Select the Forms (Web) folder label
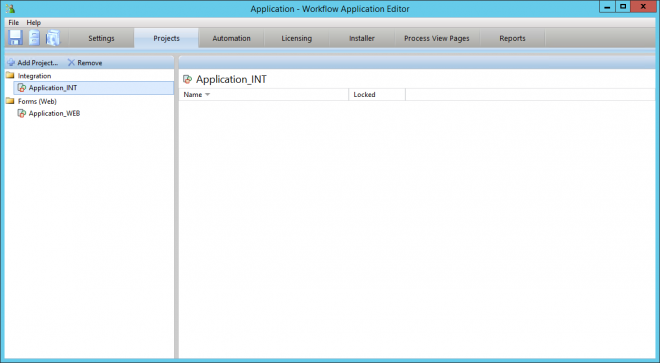Screen dimensions: 660x363 [37, 101]
